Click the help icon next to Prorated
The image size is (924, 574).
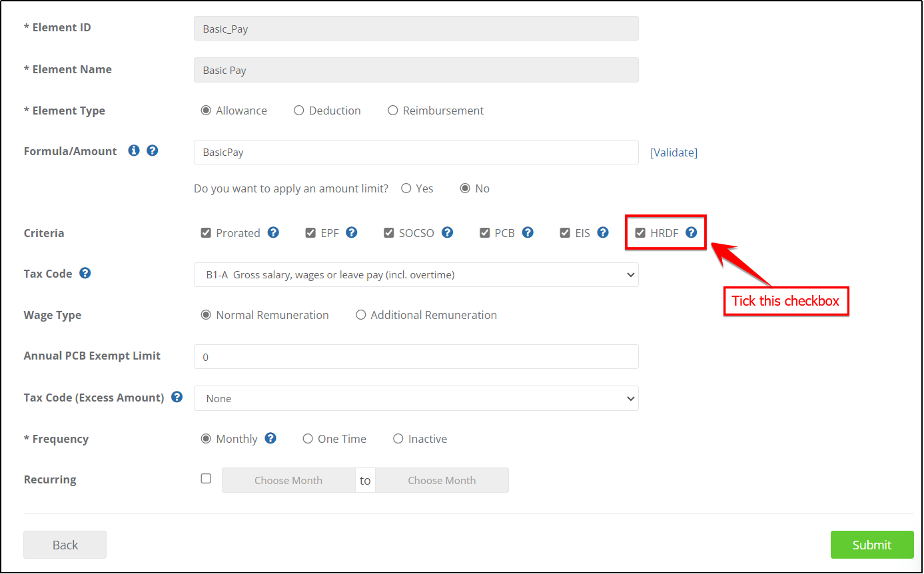[273, 232]
